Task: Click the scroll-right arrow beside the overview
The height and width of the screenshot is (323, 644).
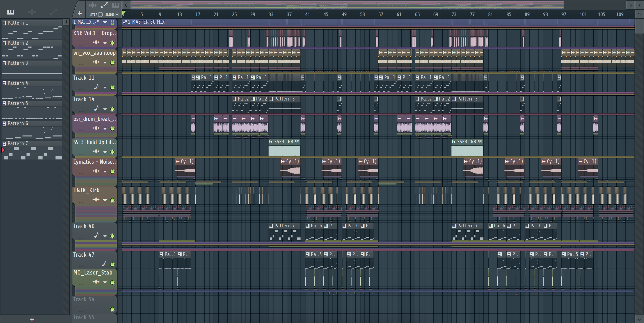Action: click(x=631, y=5)
